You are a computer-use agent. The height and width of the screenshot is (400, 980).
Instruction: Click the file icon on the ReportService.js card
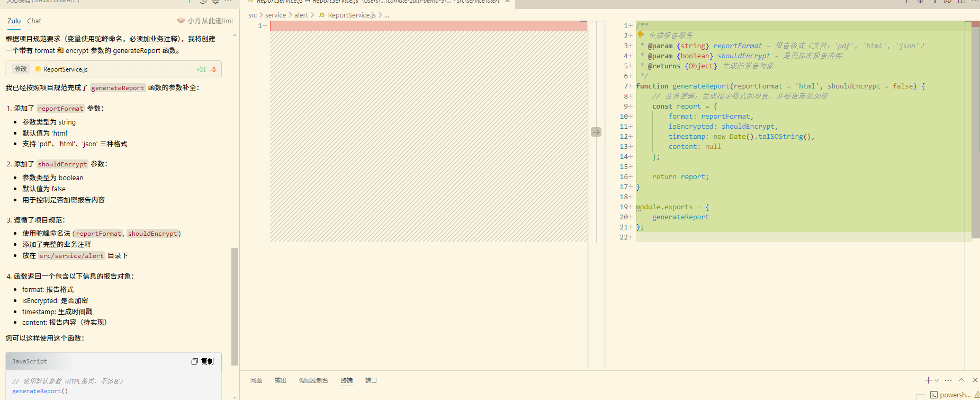coord(38,69)
